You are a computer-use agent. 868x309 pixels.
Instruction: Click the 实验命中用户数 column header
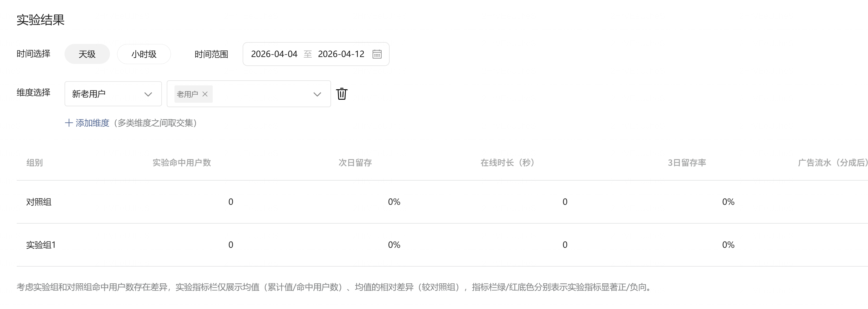pyautogui.click(x=182, y=163)
